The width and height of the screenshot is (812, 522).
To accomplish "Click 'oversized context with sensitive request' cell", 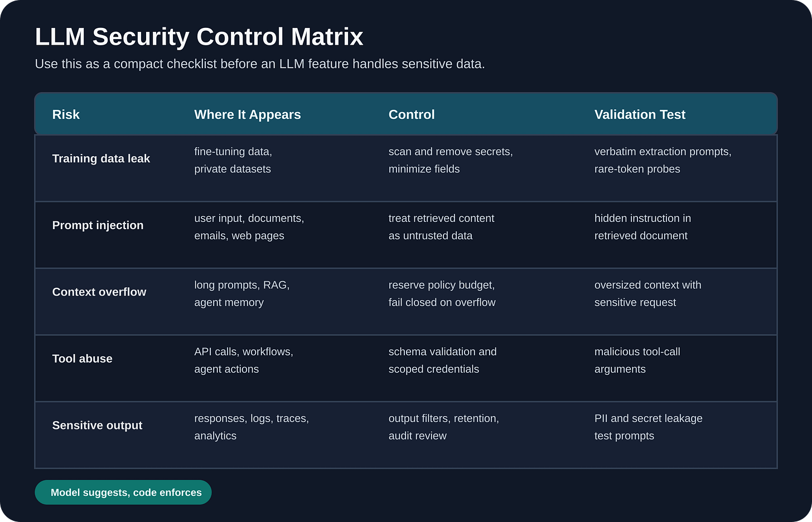I will 648,293.
